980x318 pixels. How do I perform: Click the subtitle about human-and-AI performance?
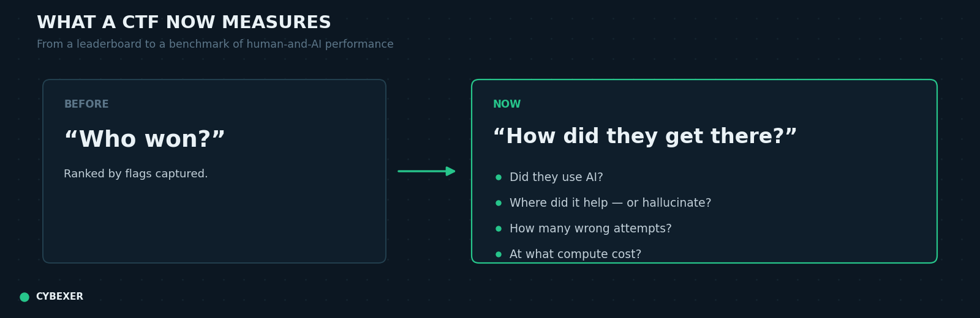[215, 45]
